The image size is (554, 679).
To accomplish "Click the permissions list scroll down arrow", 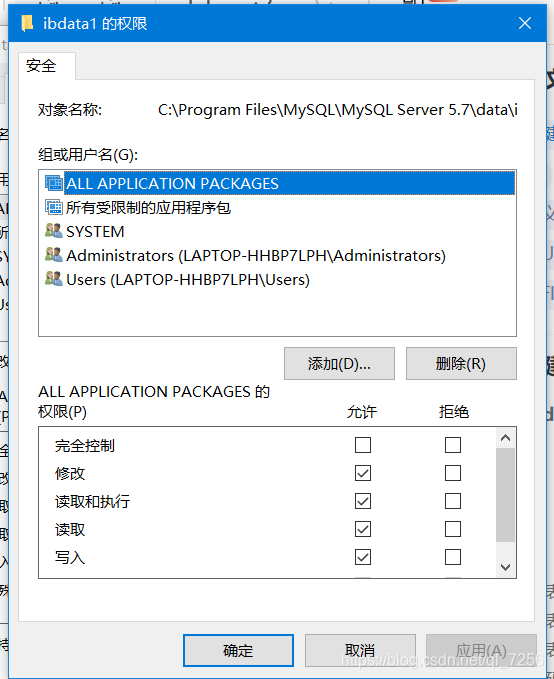I will tap(505, 567).
